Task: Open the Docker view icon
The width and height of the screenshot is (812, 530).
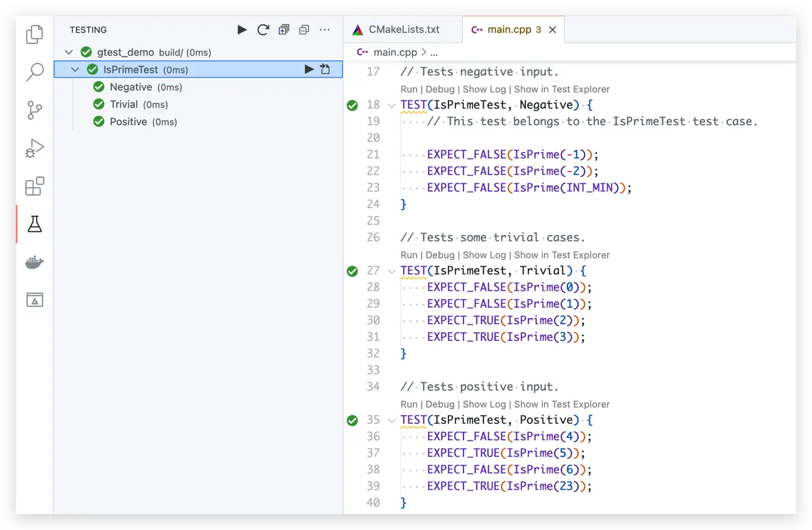Action: pos(35,262)
